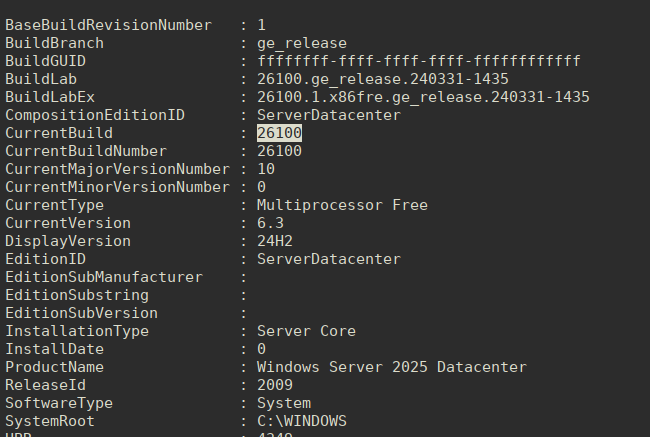Screen dimensions: 650x437
Task: Click the BaseBuildRevisionNumber property name
Action: tap(108, 25)
